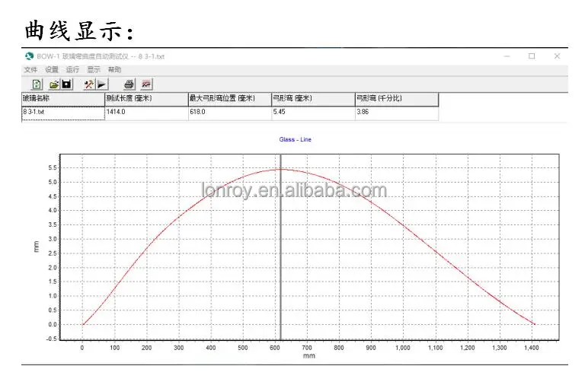Image resolution: width=588 pixels, height=382 pixels.
Task: Select the cell value 5.45
Action: pyautogui.click(x=313, y=113)
